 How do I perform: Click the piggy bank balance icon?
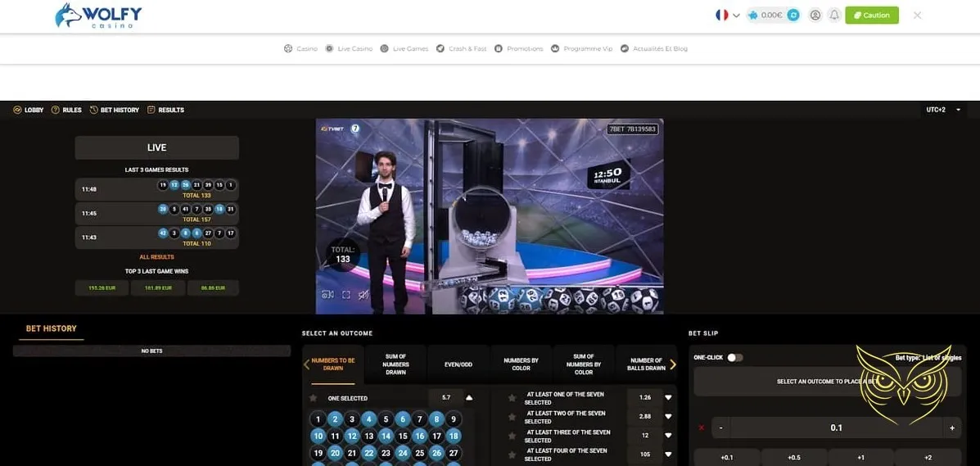tap(754, 15)
